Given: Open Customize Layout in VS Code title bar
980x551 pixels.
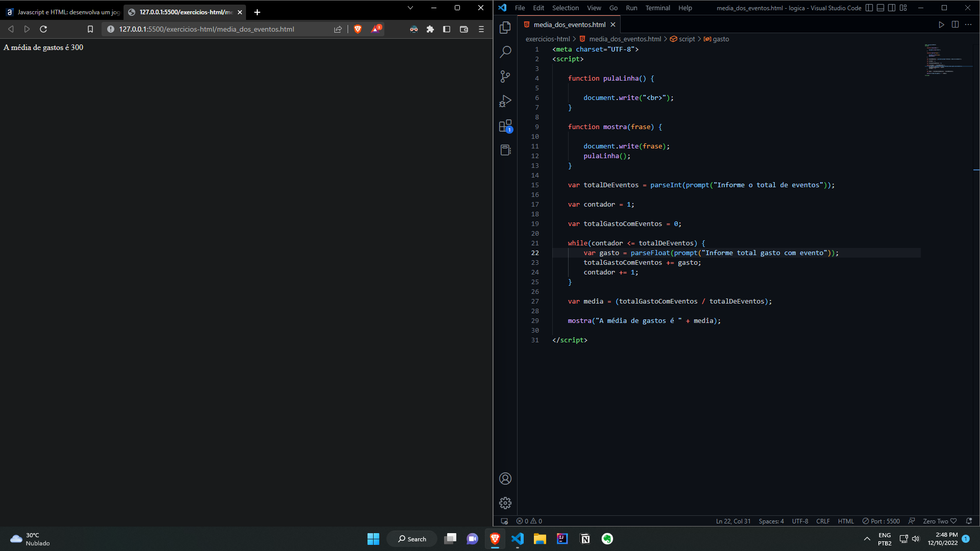Looking at the screenshot, I should [x=903, y=8].
